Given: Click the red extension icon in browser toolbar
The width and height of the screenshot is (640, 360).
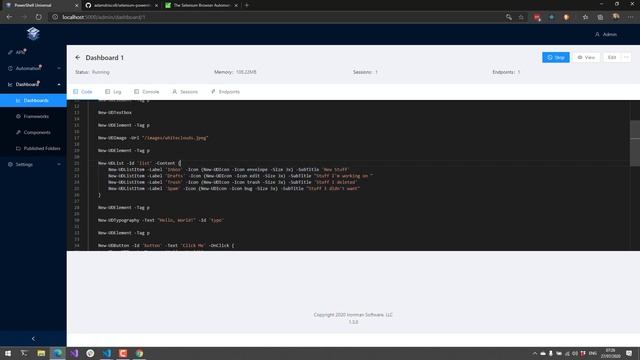Looking at the screenshot, I should 537,17.
